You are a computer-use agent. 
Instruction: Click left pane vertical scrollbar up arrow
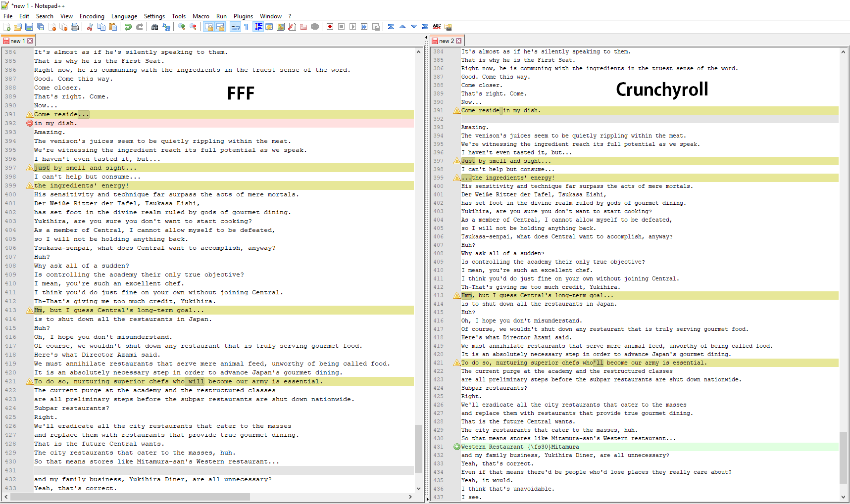point(419,52)
